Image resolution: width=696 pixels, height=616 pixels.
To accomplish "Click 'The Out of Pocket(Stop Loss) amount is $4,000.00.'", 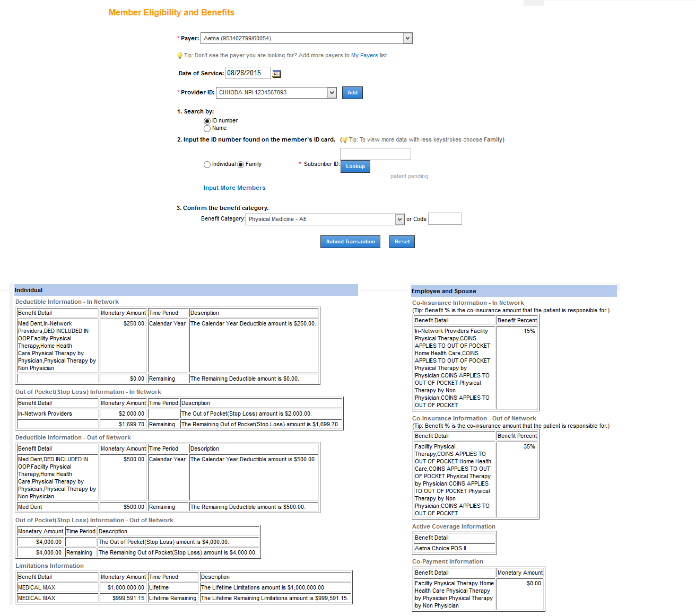I will [164, 542].
